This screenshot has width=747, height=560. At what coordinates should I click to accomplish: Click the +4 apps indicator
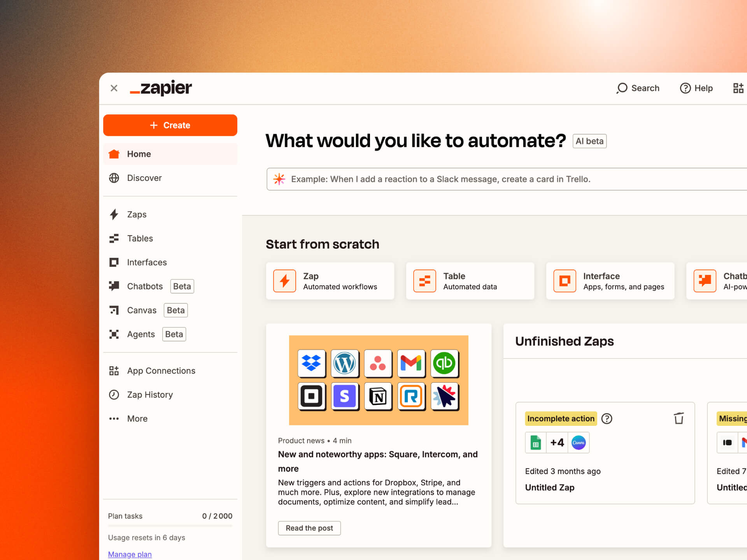[x=557, y=443]
